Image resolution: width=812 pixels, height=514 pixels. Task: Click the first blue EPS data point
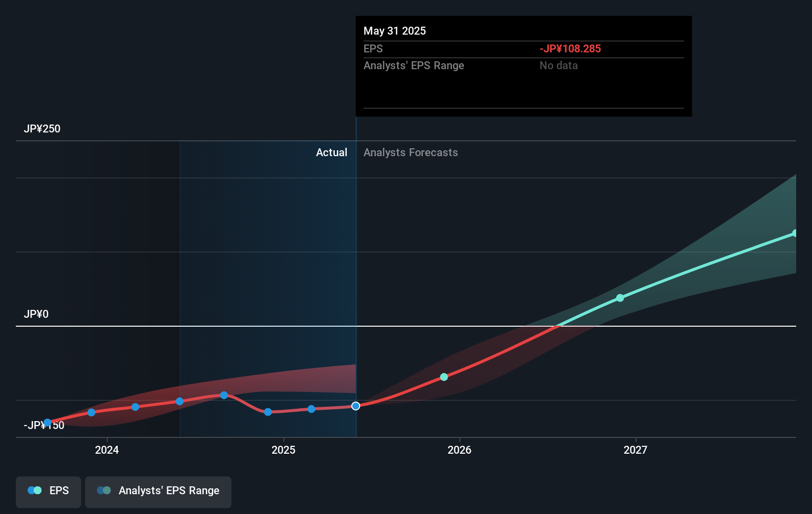(x=47, y=422)
